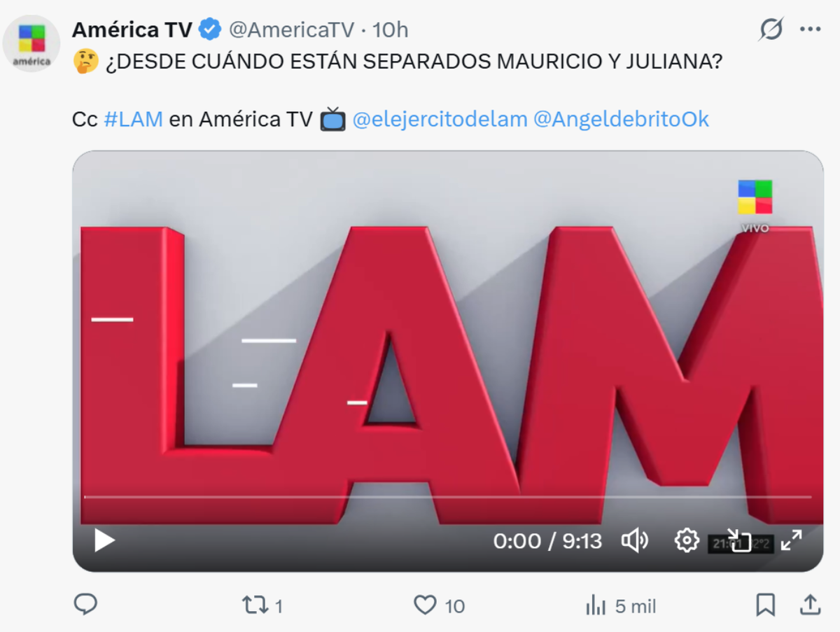This screenshot has height=632, width=840.
Task: Open the reply comment icon
Action: pos(85,605)
